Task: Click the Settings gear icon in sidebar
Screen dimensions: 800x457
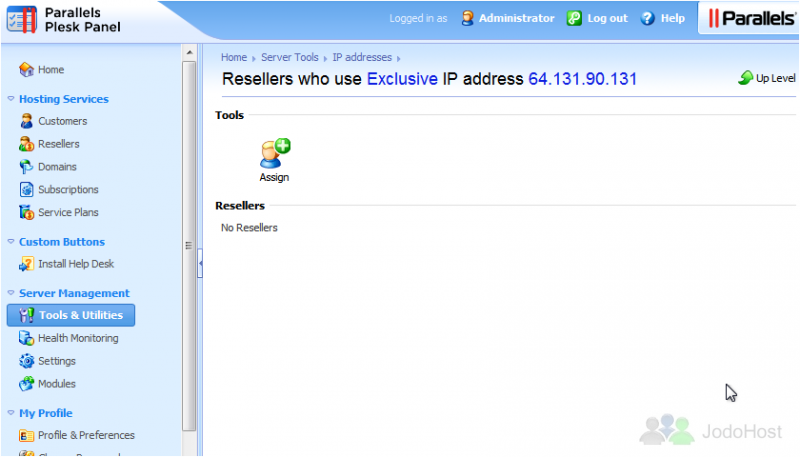Action: point(27,361)
